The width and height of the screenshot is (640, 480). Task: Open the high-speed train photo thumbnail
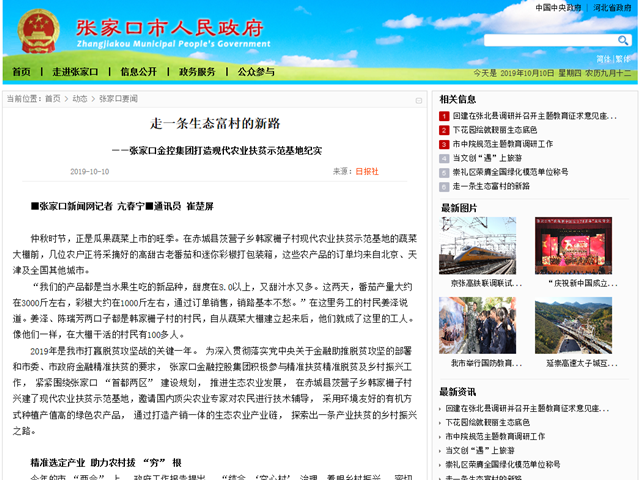(477, 246)
